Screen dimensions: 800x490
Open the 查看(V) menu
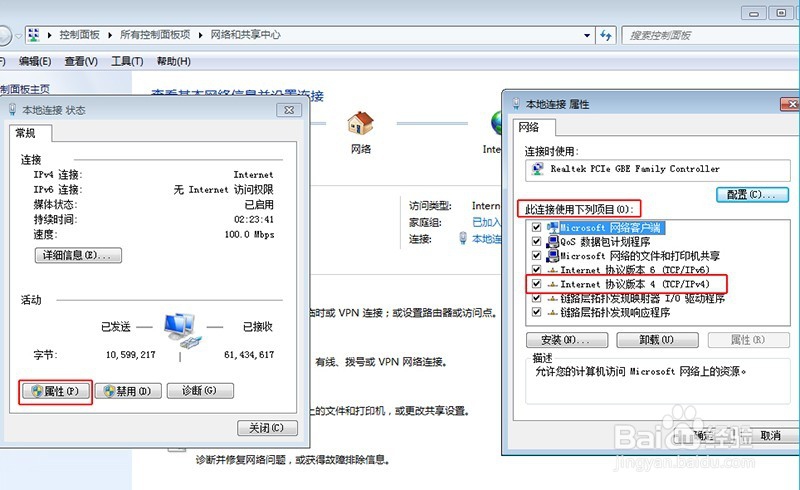pos(81,61)
